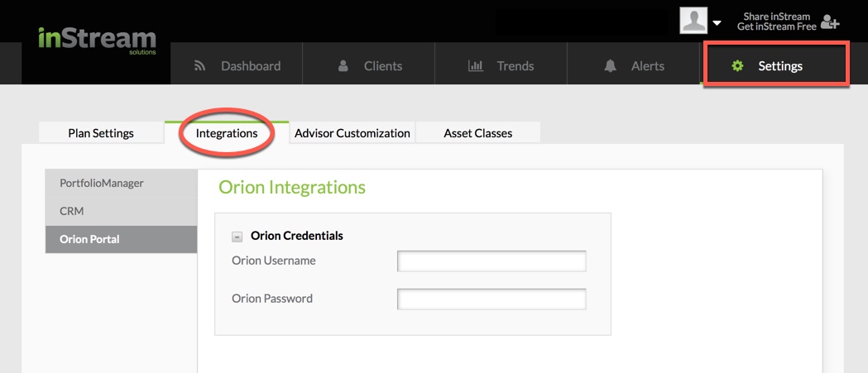
Task: Select PortfolioManager in the sidebar
Action: [x=122, y=183]
